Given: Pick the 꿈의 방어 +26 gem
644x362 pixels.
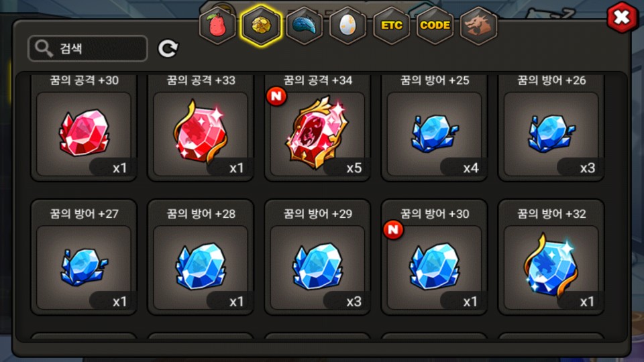Looking at the screenshot, I should (551, 127).
